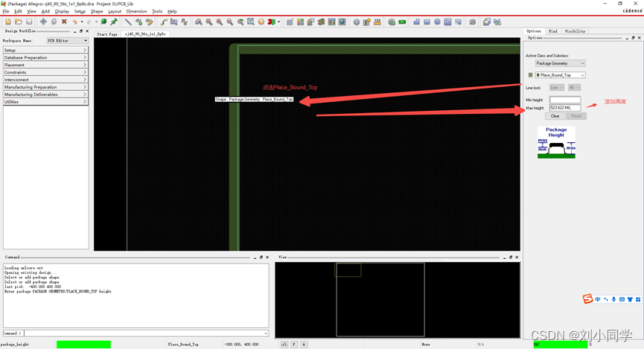The width and height of the screenshot is (644, 349).
Task: Click the Min height input field
Action: pyautogui.click(x=564, y=100)
